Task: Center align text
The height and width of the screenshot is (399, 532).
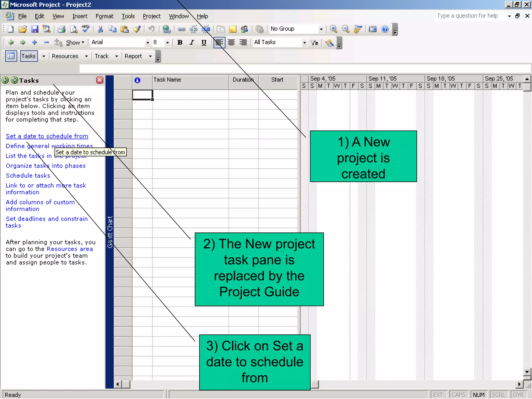Action: coord(231,42)
